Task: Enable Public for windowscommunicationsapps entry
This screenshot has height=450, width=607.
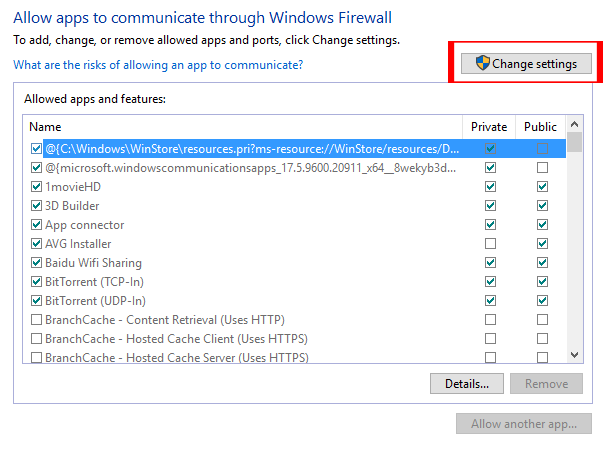Action: click(x=542, y=168)
